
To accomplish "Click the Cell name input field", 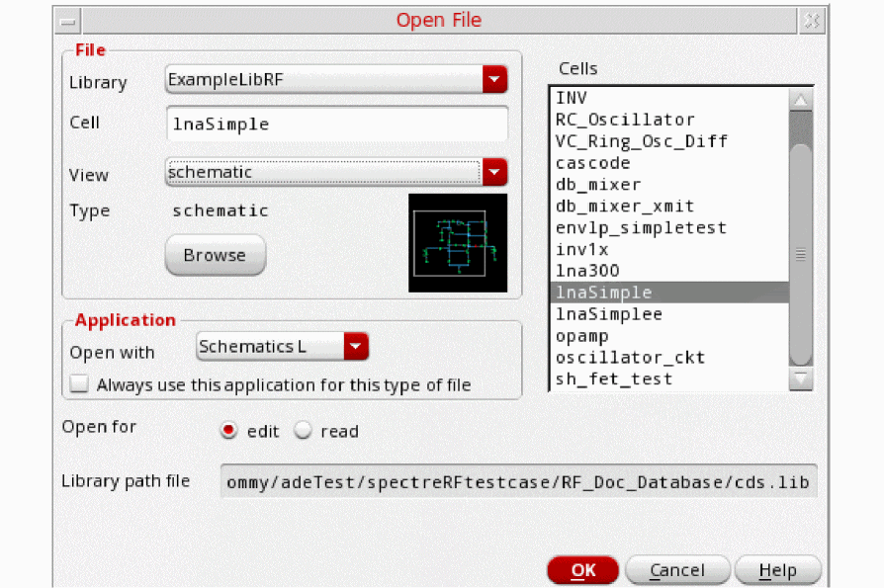I will point(337,124).
